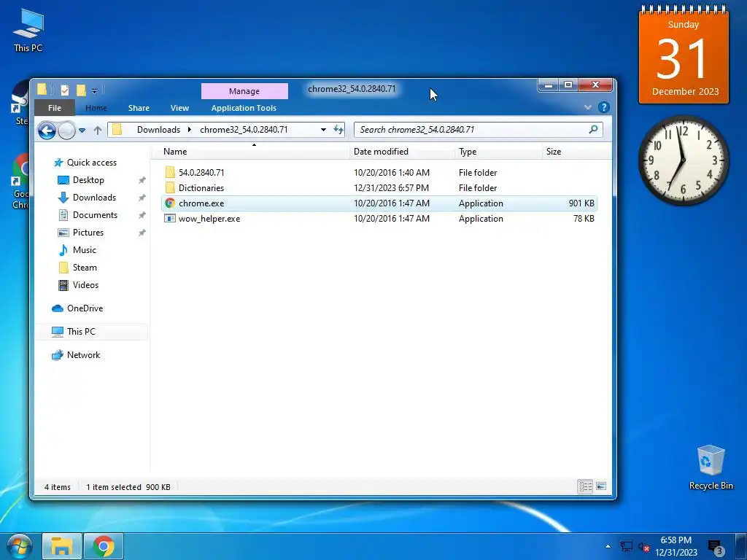Switch to the View ribbon tab
747x560 pixels.
point(179,108)
